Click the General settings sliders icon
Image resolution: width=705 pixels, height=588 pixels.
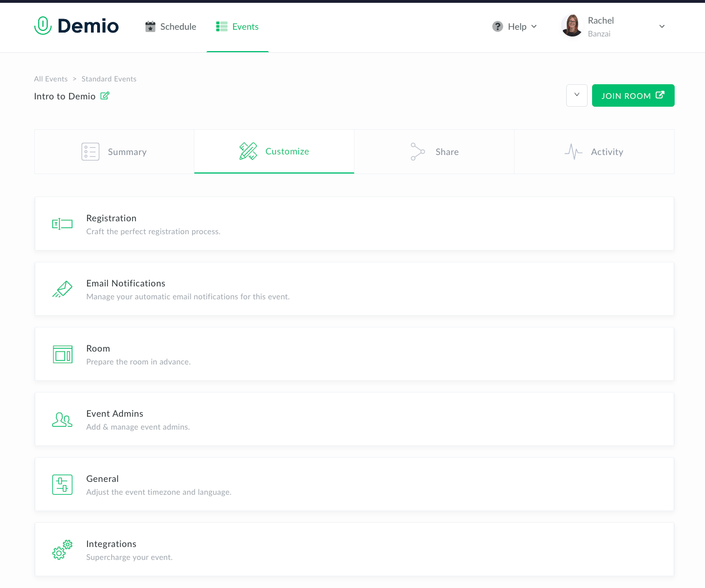[x=62, y=484]
